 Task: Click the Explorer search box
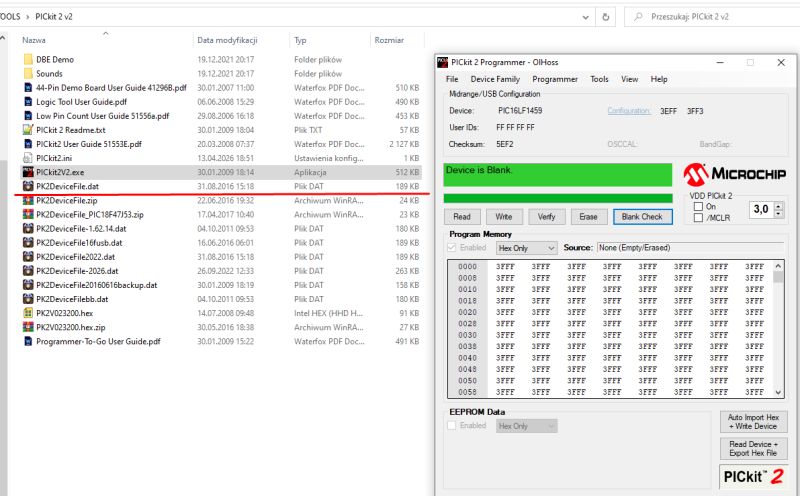(714, 17)
